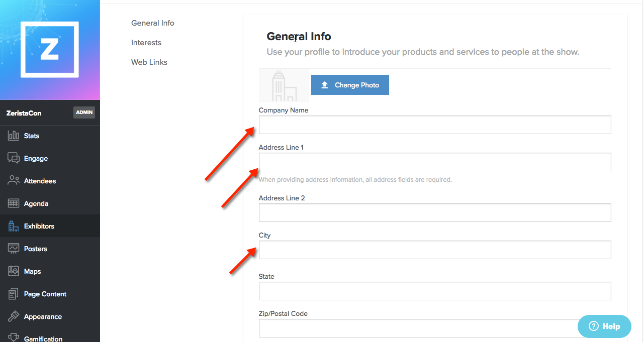The height and width of the screenshot is (342, 644).
Task: Focus the Address Line 2 field
Action: 435,212
